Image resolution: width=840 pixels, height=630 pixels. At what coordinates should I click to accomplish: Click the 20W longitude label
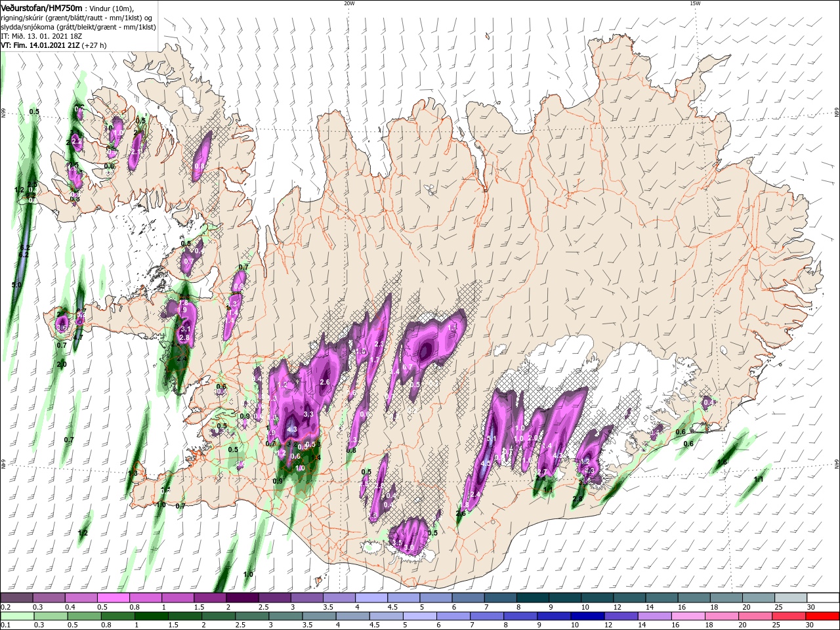349,3
